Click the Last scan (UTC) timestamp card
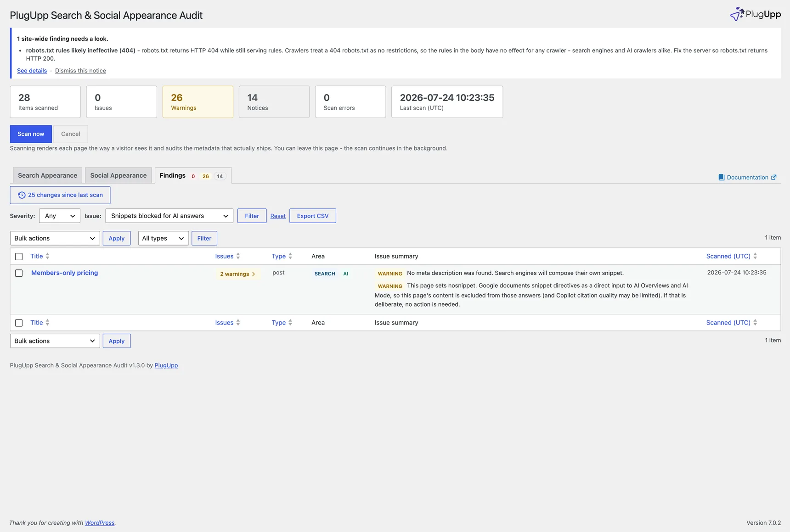Image resolution: width=790 pixels, height=532 pixels. (447, 102)
